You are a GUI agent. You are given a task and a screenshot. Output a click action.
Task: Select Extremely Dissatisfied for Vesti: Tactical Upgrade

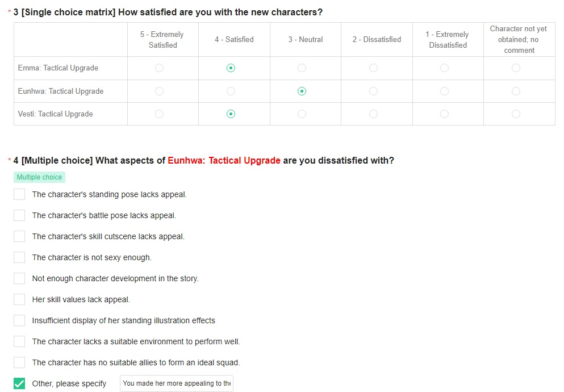click(444, 114)
